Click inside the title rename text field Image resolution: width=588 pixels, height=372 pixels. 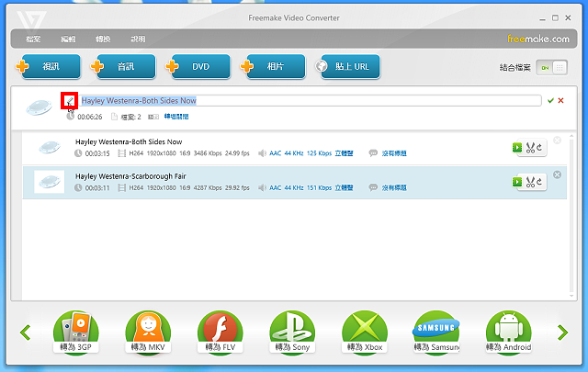(311, 100)
